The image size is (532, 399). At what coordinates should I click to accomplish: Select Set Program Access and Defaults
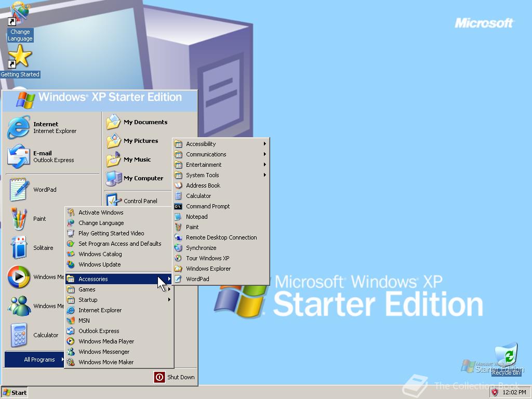tap(119, 244)
